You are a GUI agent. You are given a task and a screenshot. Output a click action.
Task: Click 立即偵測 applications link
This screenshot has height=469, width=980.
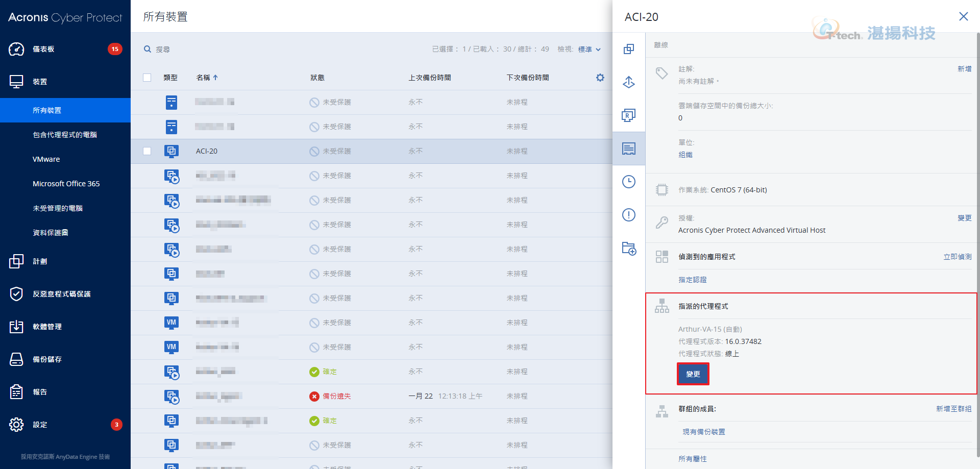point(958,257)
